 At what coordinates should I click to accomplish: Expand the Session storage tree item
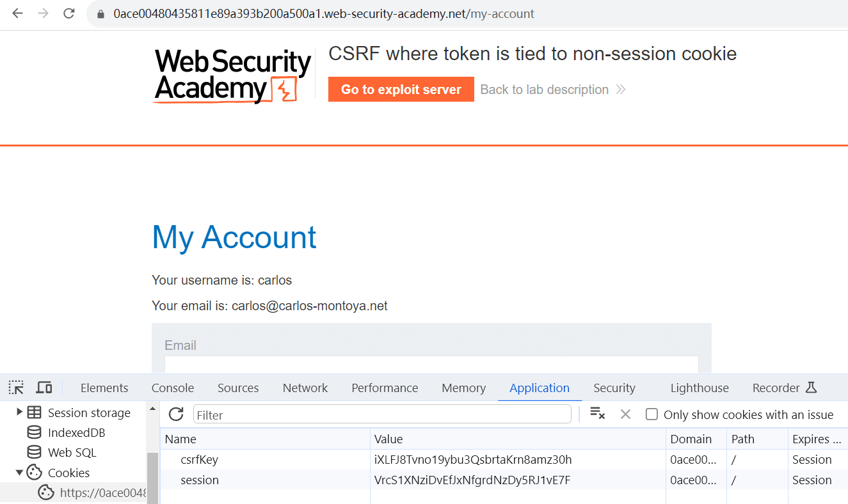click(x=20, y=413)
